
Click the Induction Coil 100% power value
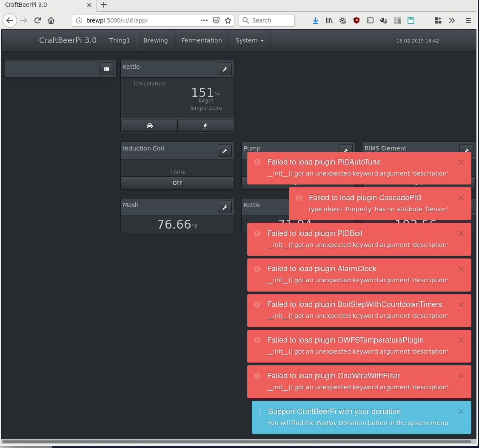click(x=177, y=173)
